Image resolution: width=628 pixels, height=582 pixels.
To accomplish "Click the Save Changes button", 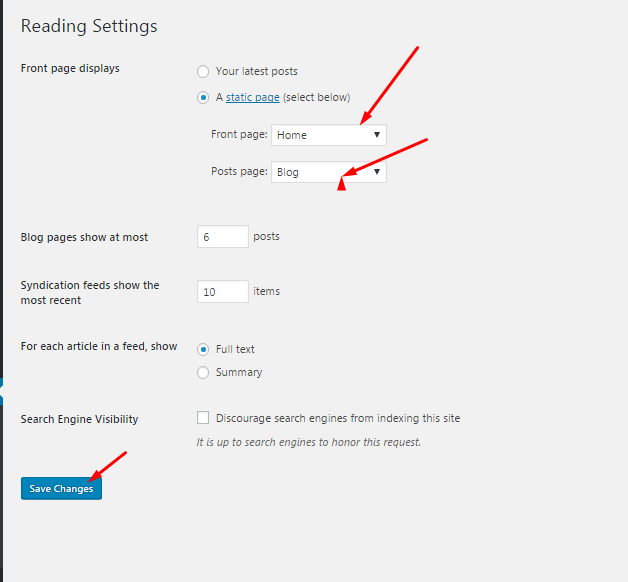I will pos(61,489).
